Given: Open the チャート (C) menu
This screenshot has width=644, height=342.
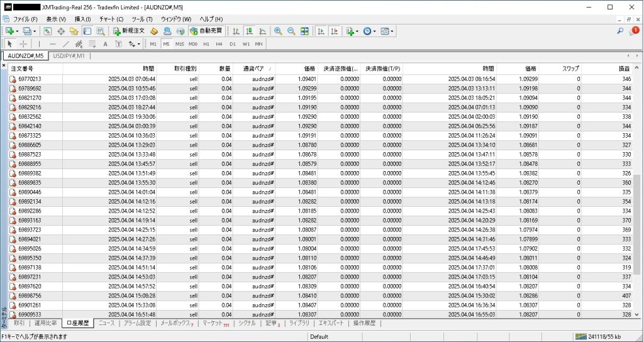Looking at the screenshot, I should click(x=111, y=19).
